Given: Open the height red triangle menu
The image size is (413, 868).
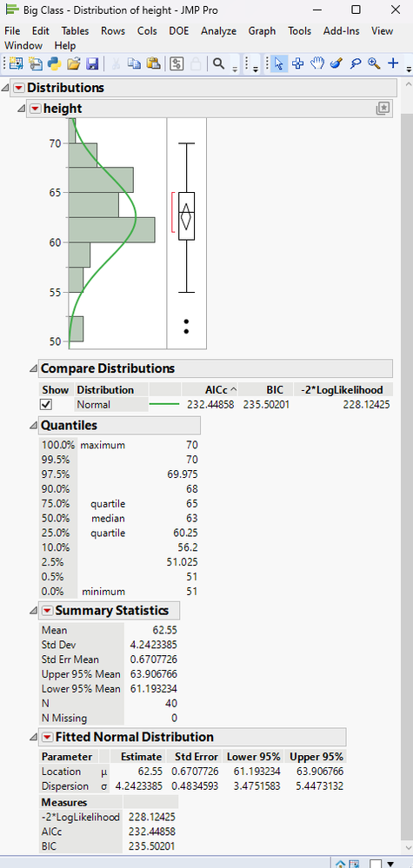Looking at the screenshot, I should (x=35, y=109).
